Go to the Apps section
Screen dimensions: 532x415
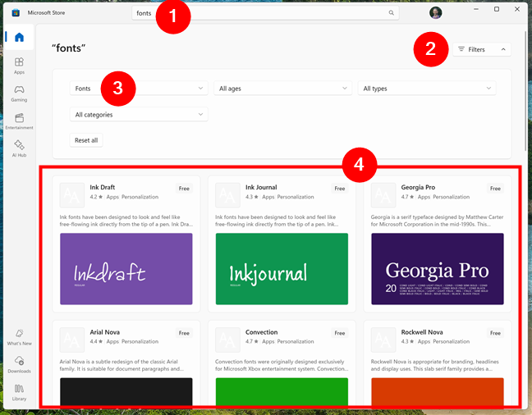pyautogui.click(x=19, y=66)
